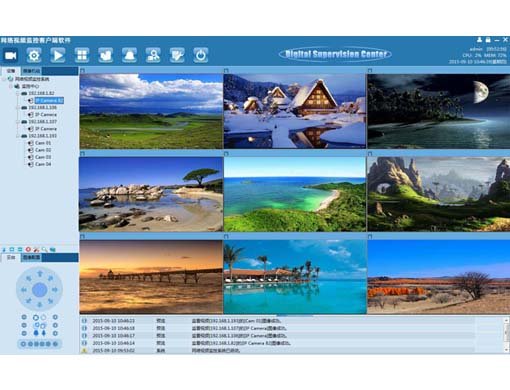Pan camera left with PTZ left arrow
This screenshot has height=390, width=510.
tap(24, 289)
